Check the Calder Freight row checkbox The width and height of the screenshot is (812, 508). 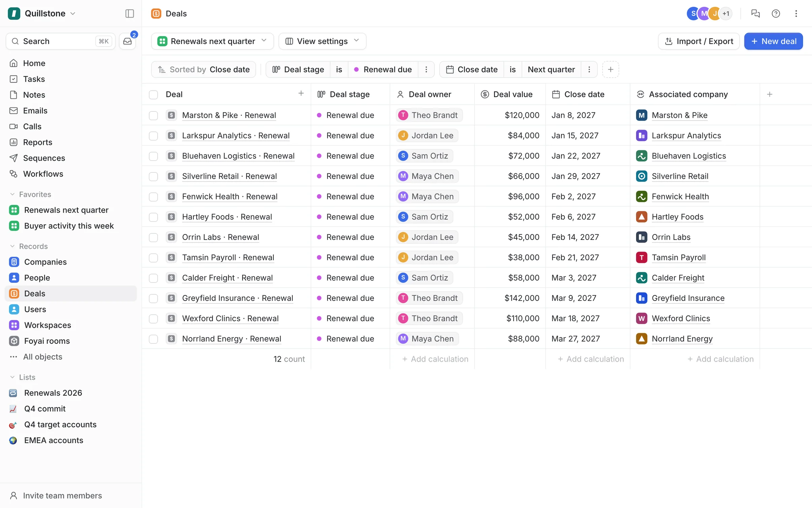tap(153, 278)
